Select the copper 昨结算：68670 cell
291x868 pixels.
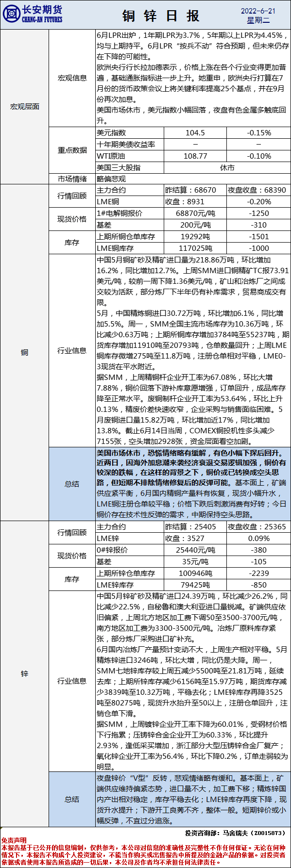click(x=195, y=190)
